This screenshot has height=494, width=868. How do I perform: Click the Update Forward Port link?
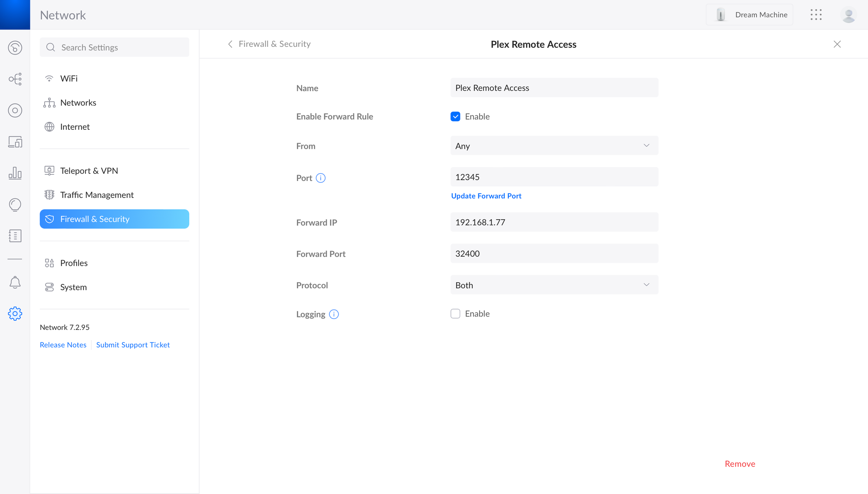click(x=486, y=196)
